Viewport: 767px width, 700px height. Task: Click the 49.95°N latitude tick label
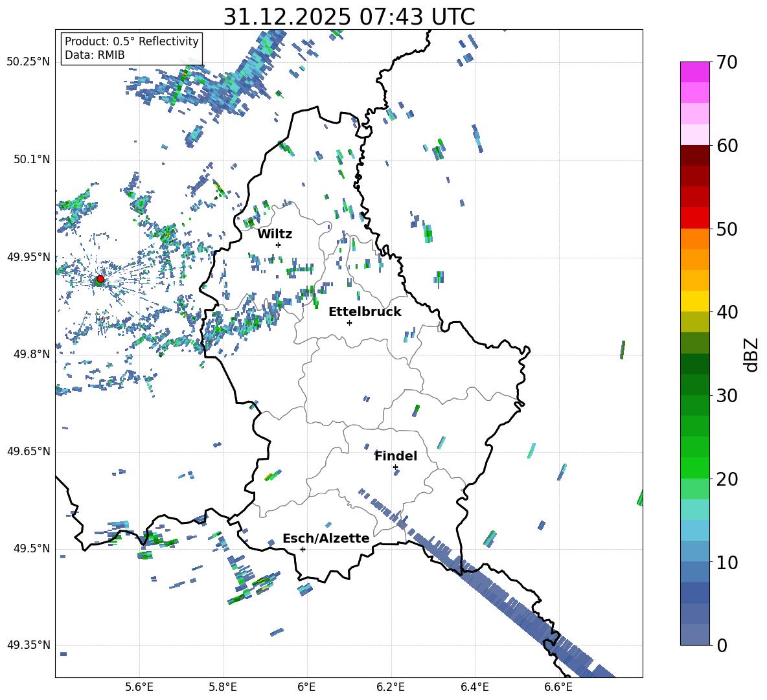[x=29, y=256]
